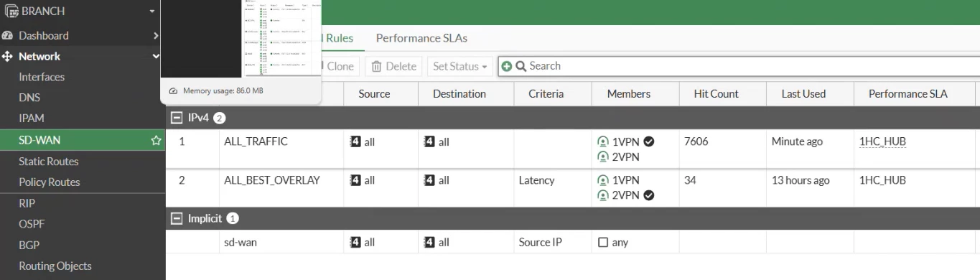Expand the Dashboard submenu arrow
The height and width of the screenshot is (280, 980).
tap(156, 35)
